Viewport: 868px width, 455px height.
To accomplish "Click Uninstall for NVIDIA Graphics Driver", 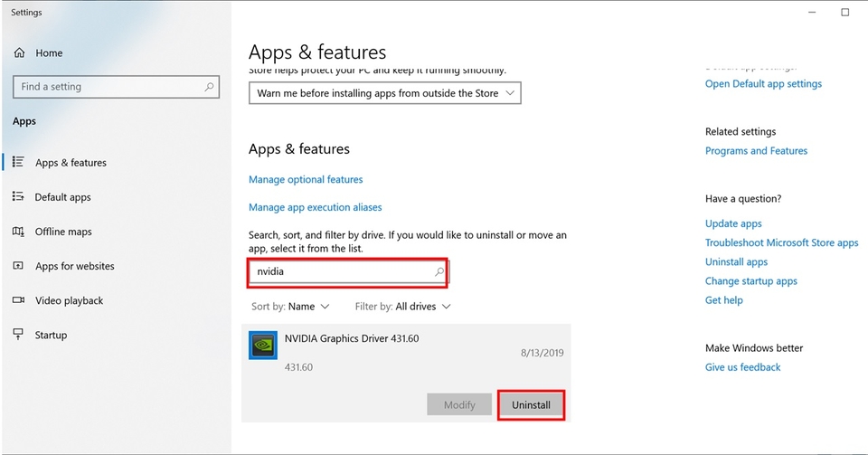I will coord(531,404).
